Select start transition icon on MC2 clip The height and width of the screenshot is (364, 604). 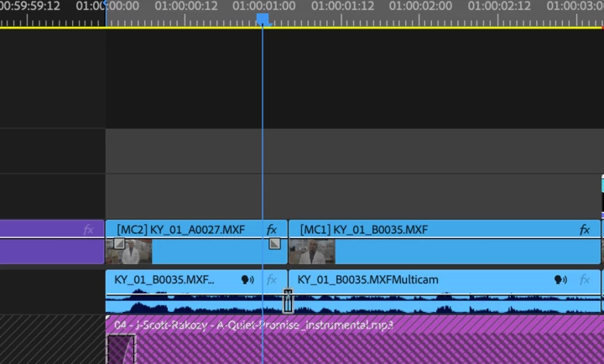pos(119,243)
